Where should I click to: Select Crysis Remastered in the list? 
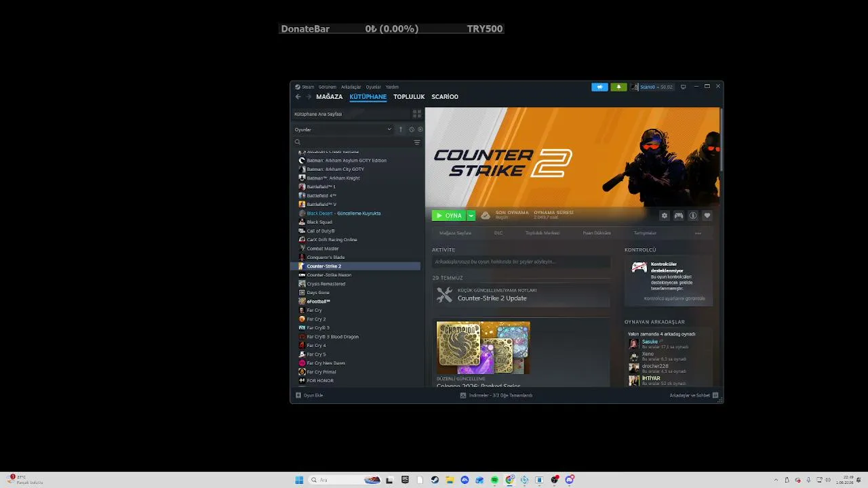point(326,284)
